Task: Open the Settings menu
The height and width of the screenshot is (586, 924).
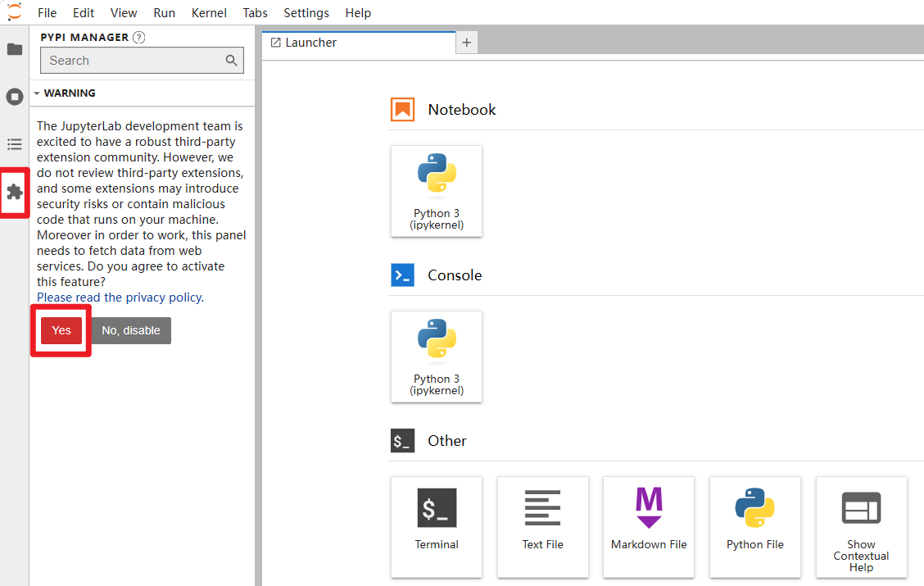Action: [306, 13]
